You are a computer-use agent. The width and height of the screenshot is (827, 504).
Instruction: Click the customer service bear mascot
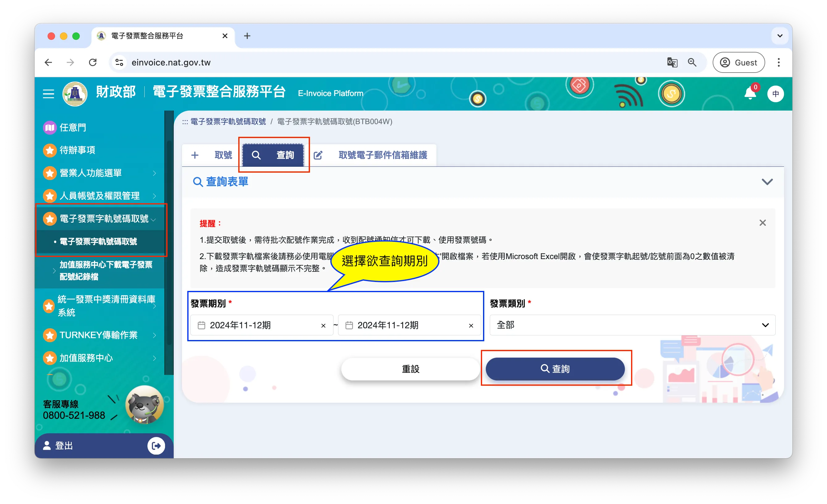(144, 405)
